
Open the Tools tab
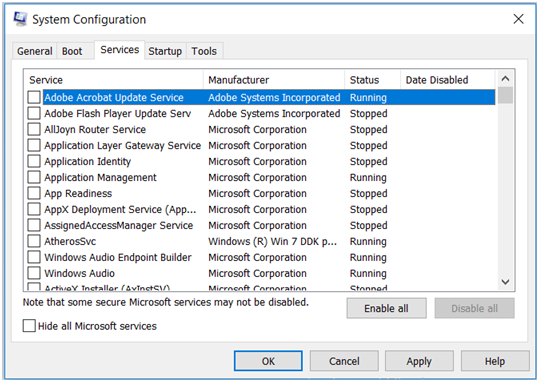[204, 51]
